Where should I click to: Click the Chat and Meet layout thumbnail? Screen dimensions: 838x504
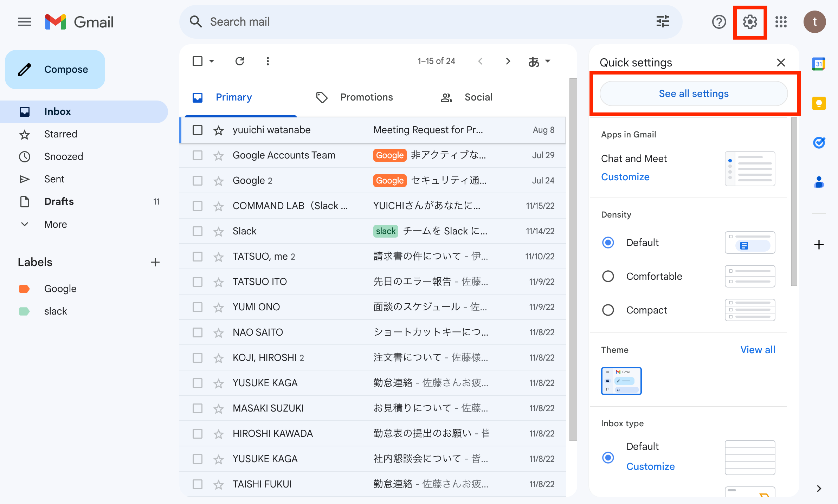click(x=750, y=169)
